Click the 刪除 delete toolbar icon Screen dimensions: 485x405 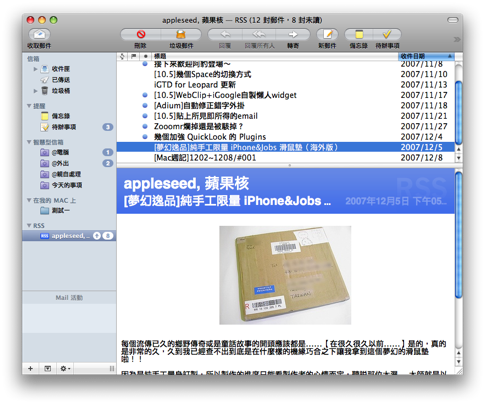(x=141, y=34)
